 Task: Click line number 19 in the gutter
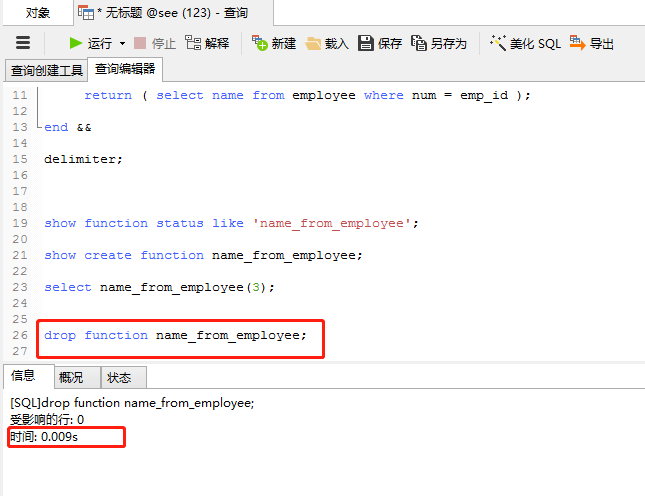point(20,223)
